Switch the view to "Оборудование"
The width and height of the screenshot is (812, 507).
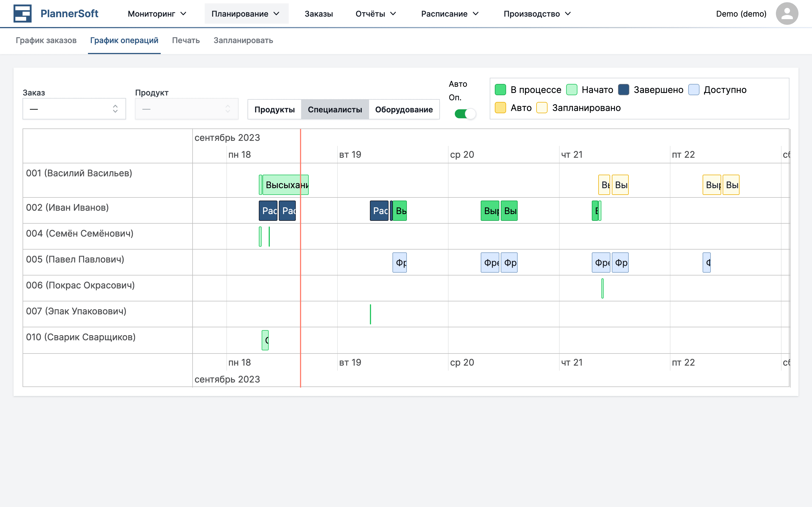(404, 109)
